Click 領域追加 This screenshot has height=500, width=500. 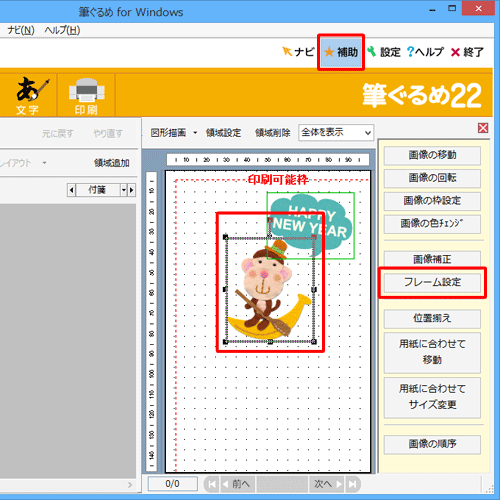point(112,163)
